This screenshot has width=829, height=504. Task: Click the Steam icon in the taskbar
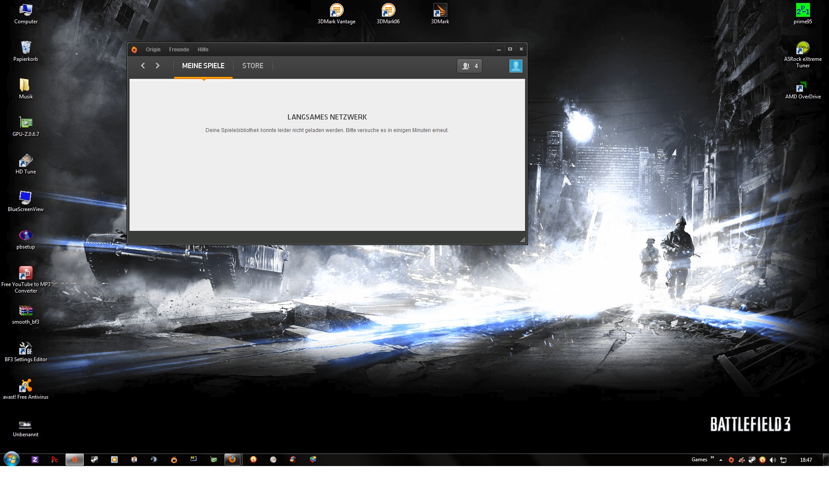(94, 460)
